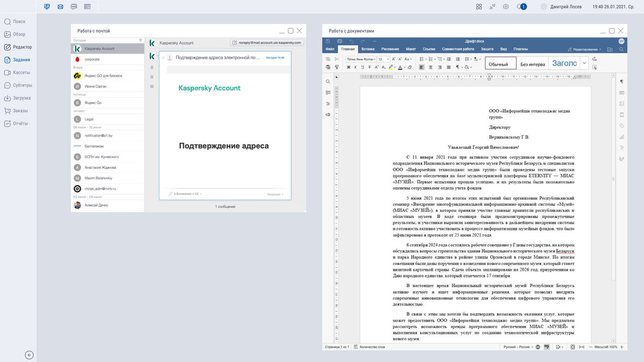Open Заказы section in the sidebar
644x362 pixels.
click(x=16, y=110)
